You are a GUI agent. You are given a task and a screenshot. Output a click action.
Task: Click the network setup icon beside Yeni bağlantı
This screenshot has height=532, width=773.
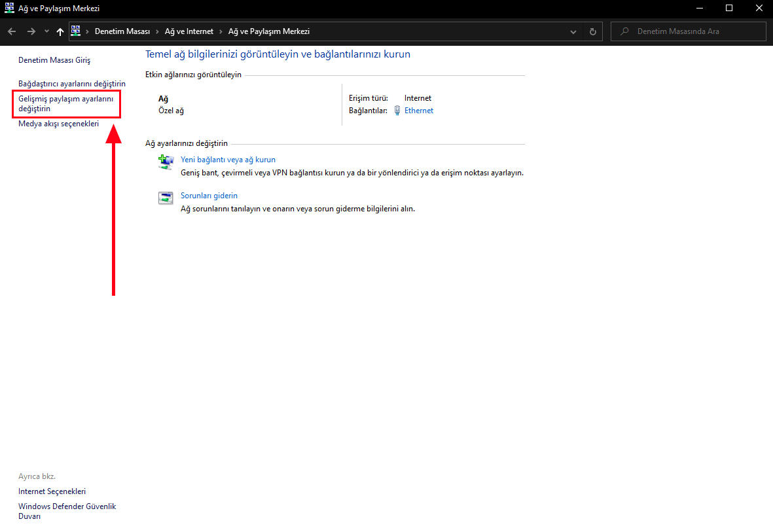click(x=166, y=162)
